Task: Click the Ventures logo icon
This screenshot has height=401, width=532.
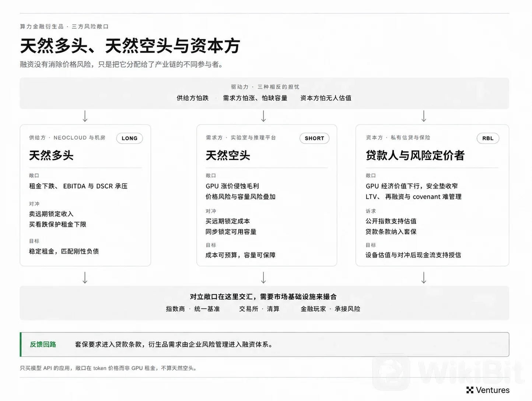Action: [470, 390]
